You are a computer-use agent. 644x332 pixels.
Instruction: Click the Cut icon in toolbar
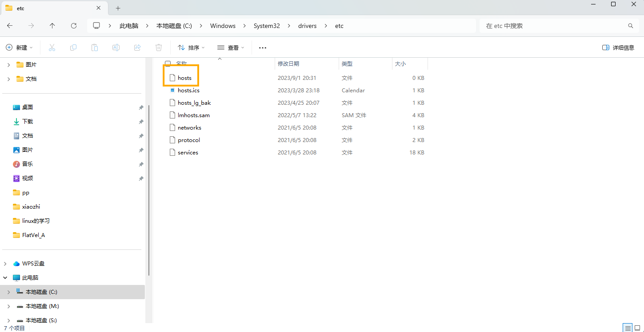52,47
